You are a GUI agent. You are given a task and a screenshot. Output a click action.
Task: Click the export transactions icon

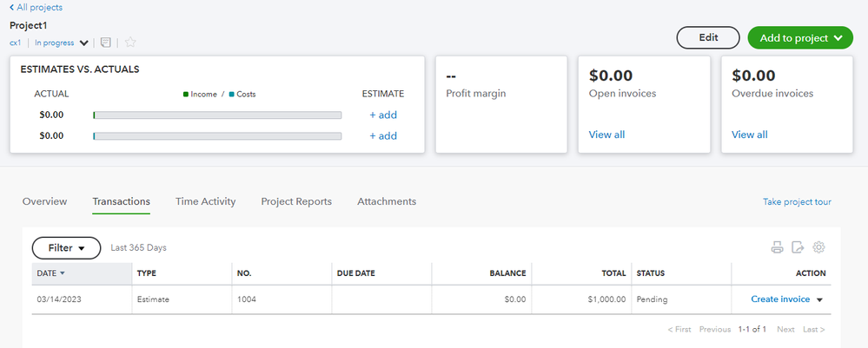798,247
